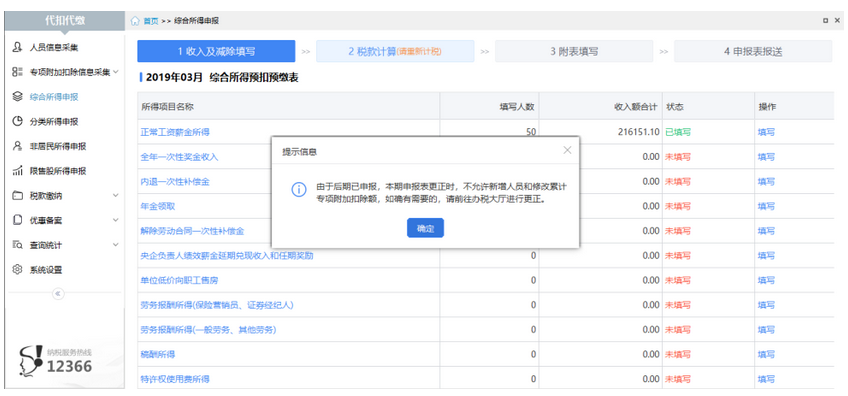848x396 pixels.
Task: Click the 综合所得申报 layers icon
Action: [x=17, y=97]
